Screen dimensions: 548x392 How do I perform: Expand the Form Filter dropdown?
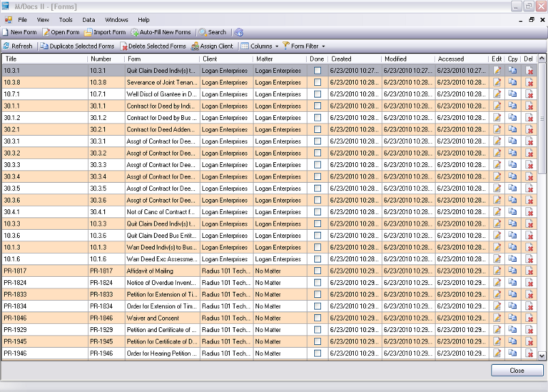pos(304,46)
